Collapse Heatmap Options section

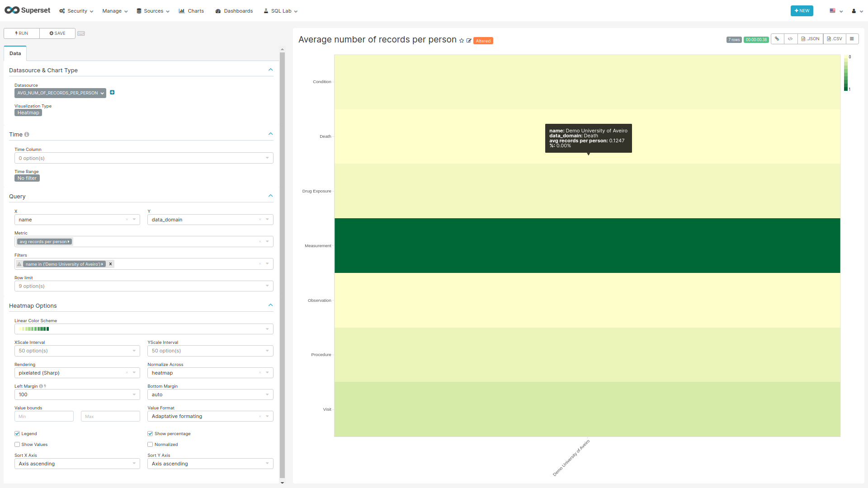(270, 305)
